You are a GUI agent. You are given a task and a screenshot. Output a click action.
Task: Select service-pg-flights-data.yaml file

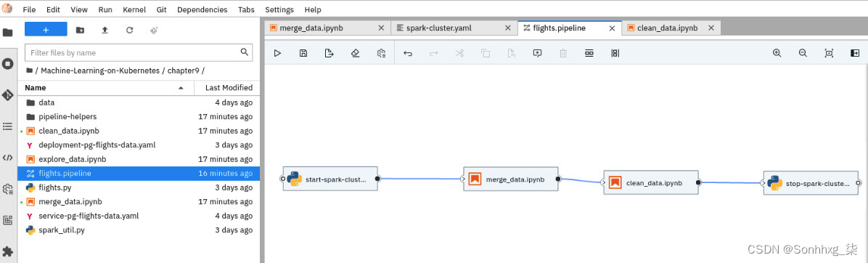pos(139,216)
